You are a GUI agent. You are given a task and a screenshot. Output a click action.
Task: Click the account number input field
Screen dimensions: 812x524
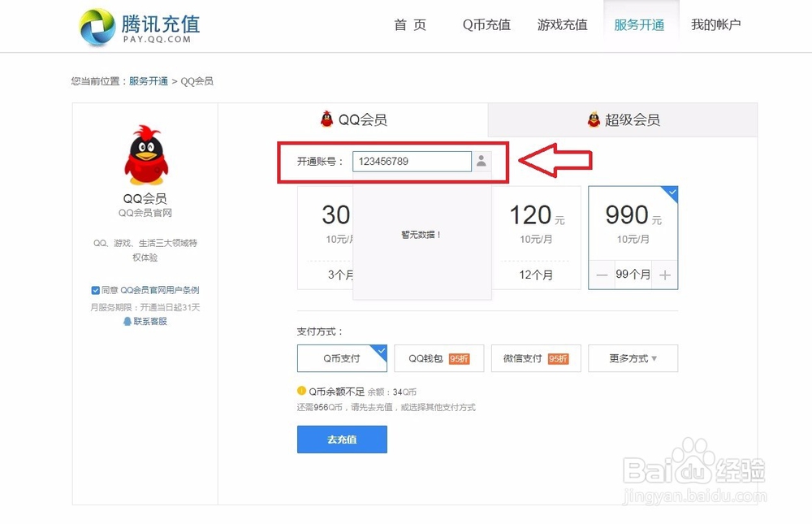(x=412, y=161)
